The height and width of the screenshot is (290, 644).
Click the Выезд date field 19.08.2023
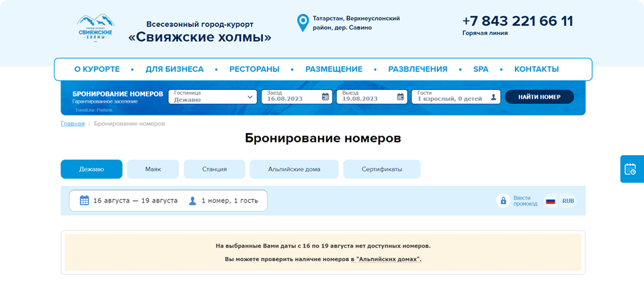372,97
